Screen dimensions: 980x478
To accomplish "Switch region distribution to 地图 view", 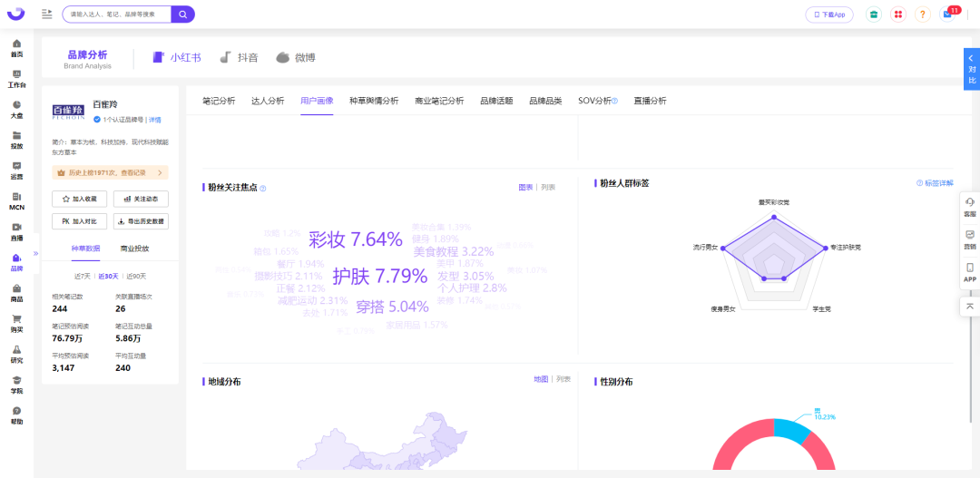I will tap(541, 378).
